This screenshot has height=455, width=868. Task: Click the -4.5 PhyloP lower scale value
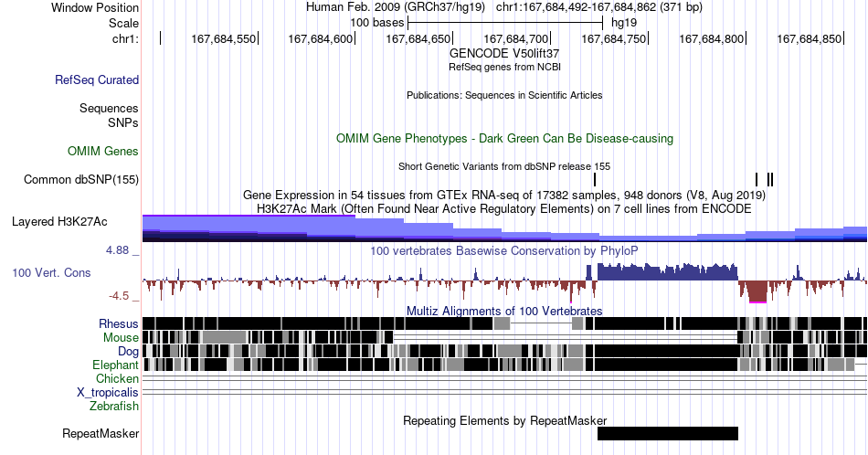(119, 296)
